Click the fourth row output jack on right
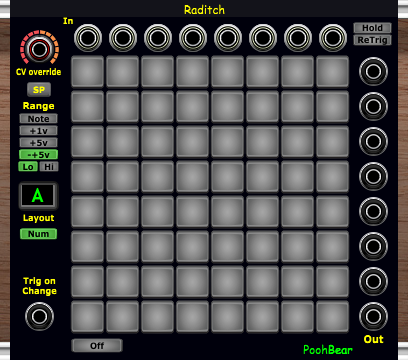The width and height of the screenshot is (408, 360). coord(373,176)
